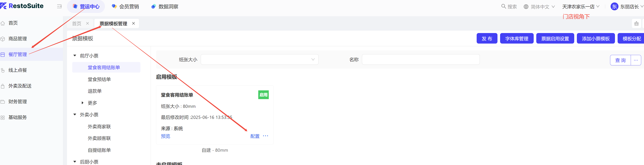Open 基础服务 in sidebar
The height and width of the screenshot is (165, 644).
pos(17,117)
